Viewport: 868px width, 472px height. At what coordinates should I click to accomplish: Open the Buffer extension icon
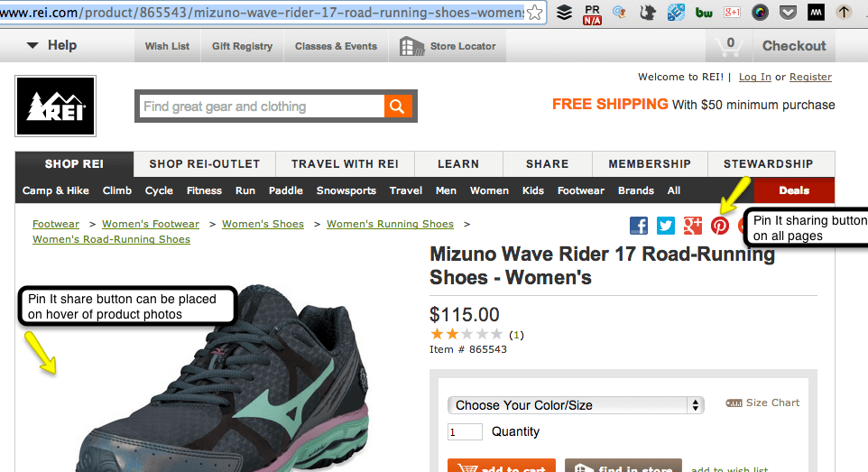coord(564,13)
